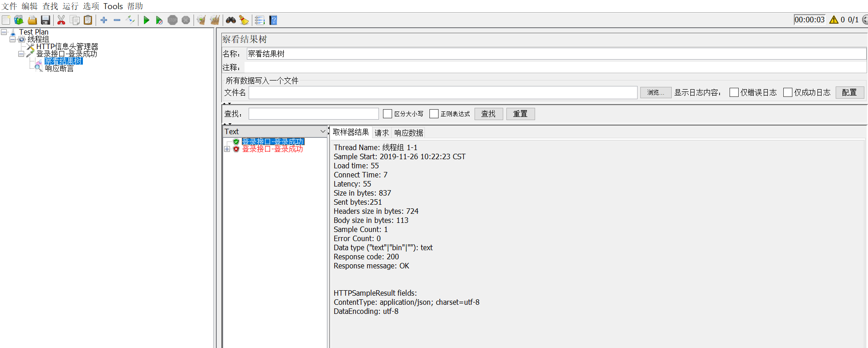Click the 重置 button
The width and height of the screenshot is (868, 348).
coord(521,114)
